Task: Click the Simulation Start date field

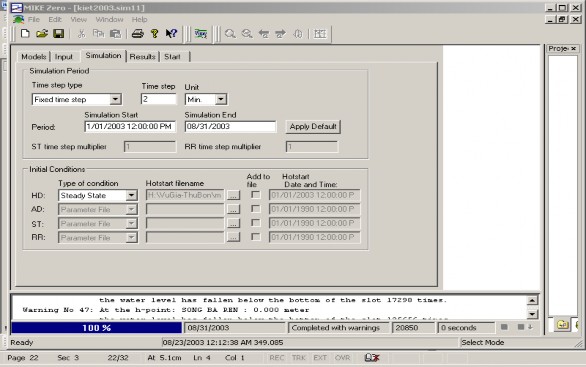Action: 130,126
